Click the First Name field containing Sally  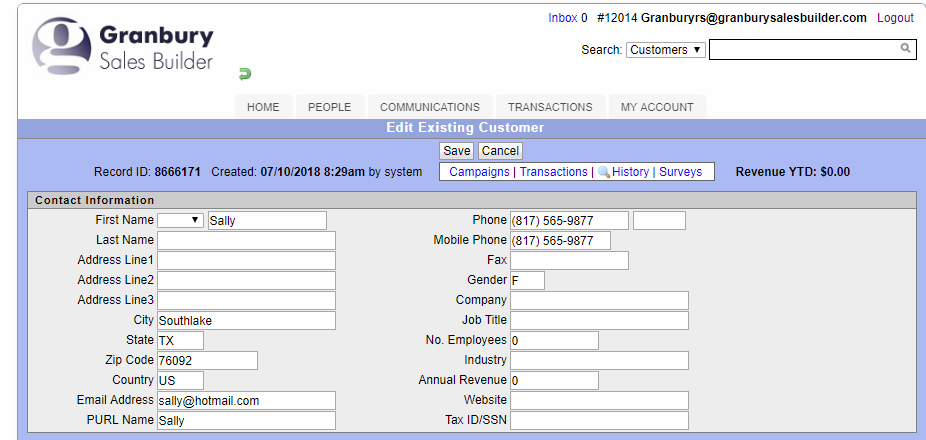pos(267,221)
